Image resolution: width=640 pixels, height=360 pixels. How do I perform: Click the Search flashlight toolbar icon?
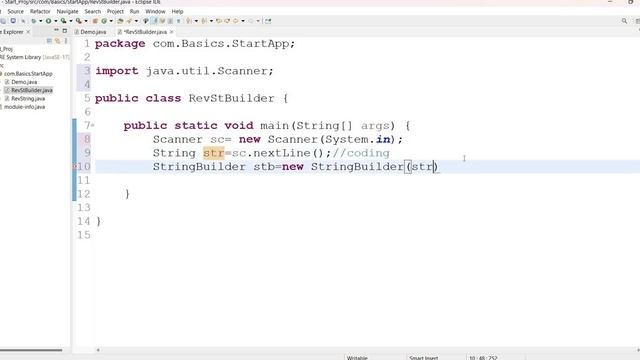tap(129, 21)
